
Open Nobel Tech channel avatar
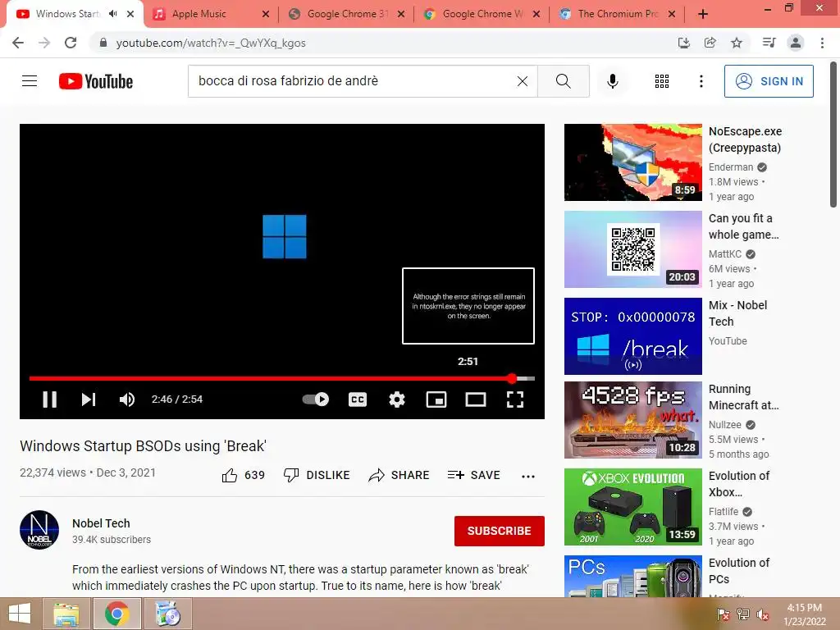click(x=39, y=530)
